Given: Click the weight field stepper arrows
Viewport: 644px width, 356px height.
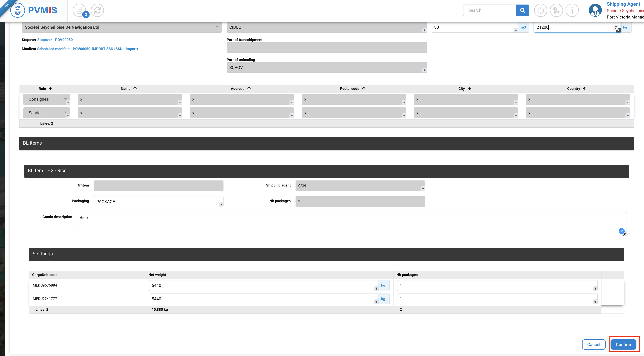Looking at the screenshot, I should pyautogui.click(x=615, y=27).
